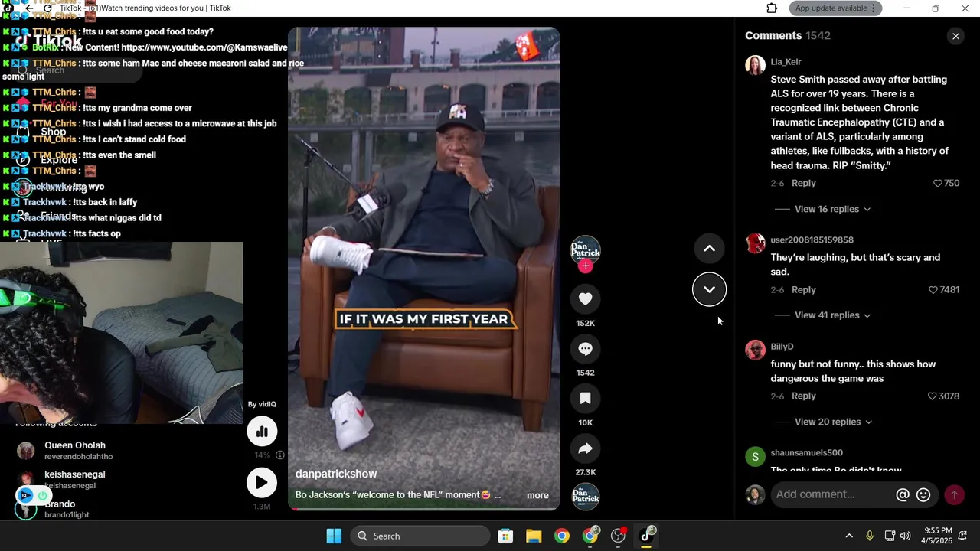Reply to Lia_Keir's comment
This screenshot has width=980, height=551.
coord(803,184)
